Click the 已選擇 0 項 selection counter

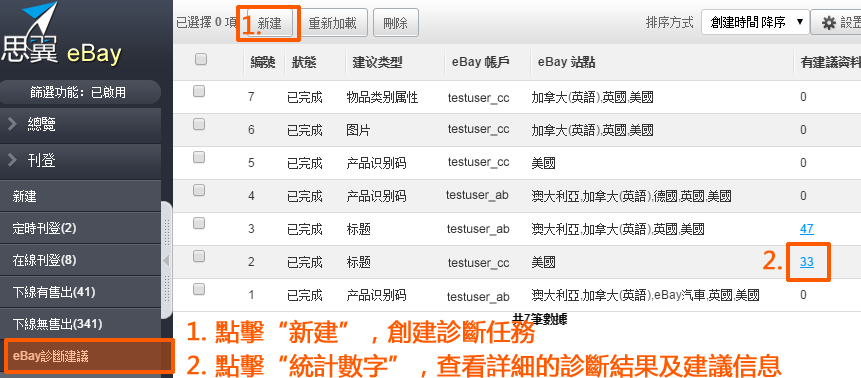point(206,23)
